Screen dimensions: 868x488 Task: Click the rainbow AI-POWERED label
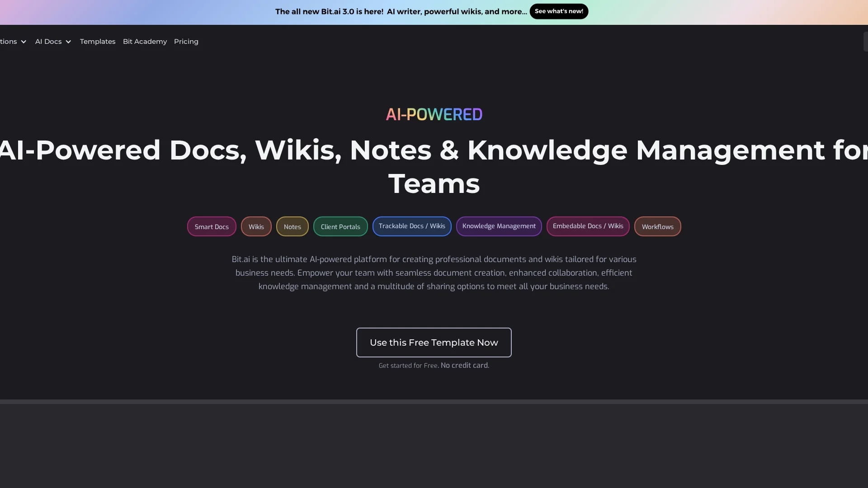[434, 114]
